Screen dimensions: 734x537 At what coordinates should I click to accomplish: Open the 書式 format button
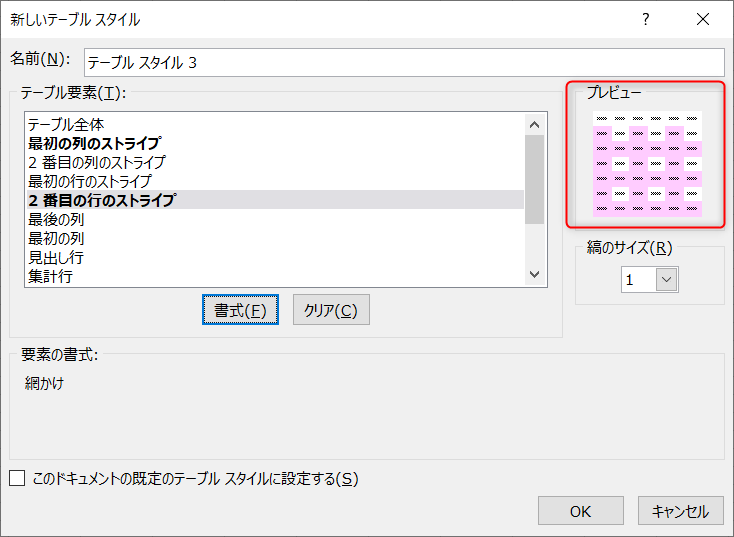[x=240, y=309]
